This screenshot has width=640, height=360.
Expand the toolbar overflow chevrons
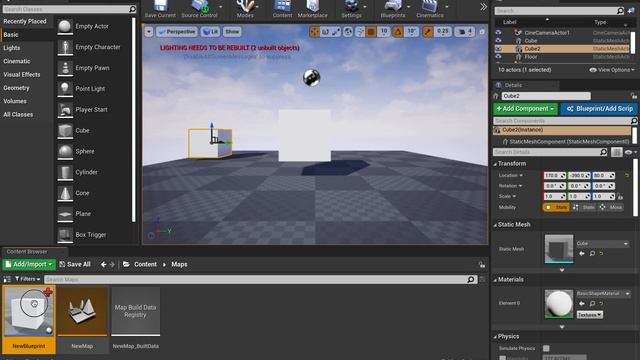click(x=483, y=7)
